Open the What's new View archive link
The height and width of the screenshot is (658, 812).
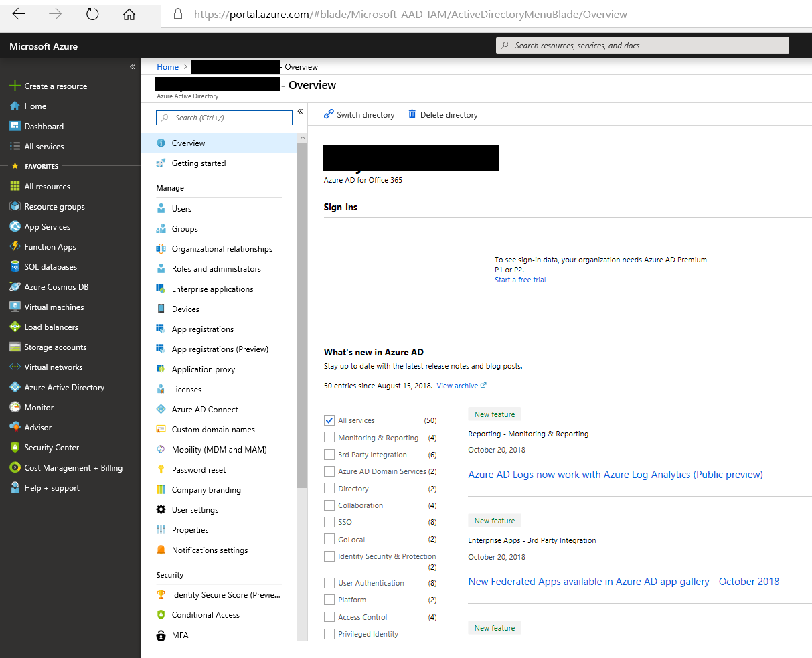pos(457,385)
